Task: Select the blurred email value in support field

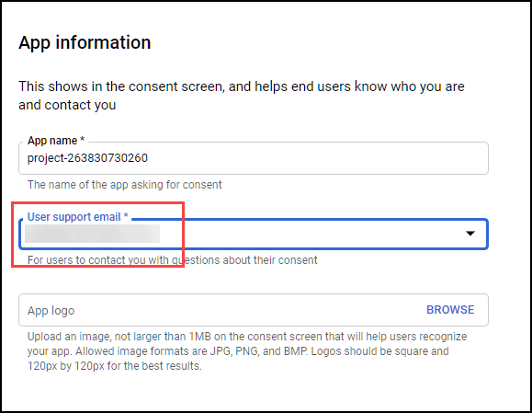Action: [x=92, y=234]
